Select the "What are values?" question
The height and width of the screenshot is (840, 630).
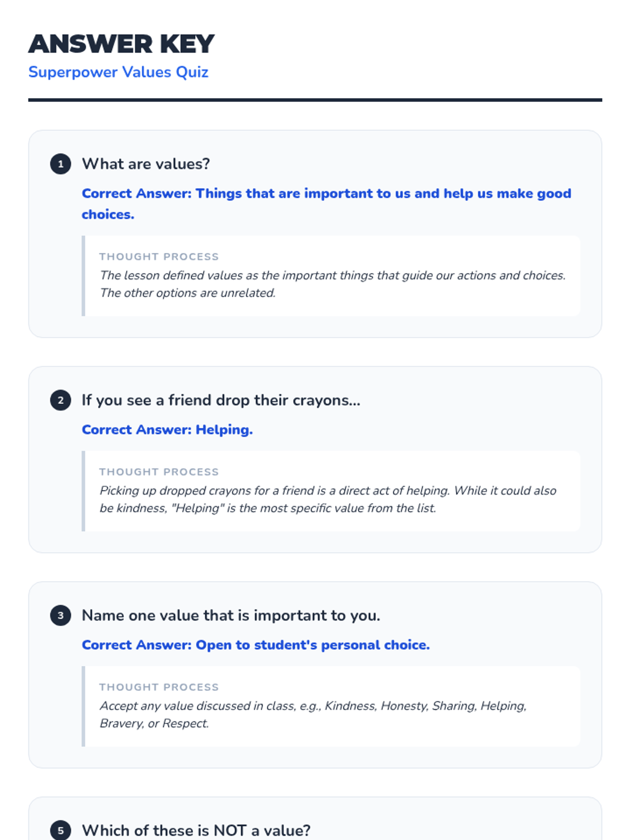pyautogui.click(x=146, y=164)
